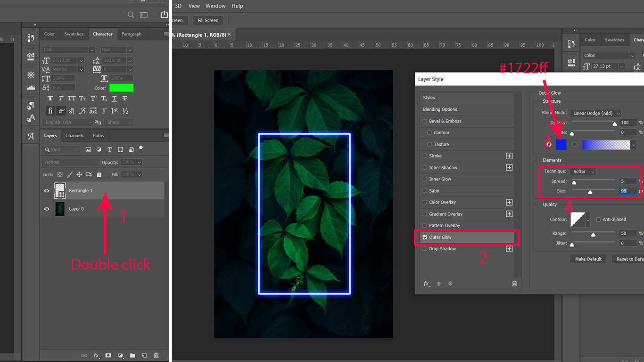Add a layer mask icon
Screen dimensions: 644x362
tap(108, 355)
